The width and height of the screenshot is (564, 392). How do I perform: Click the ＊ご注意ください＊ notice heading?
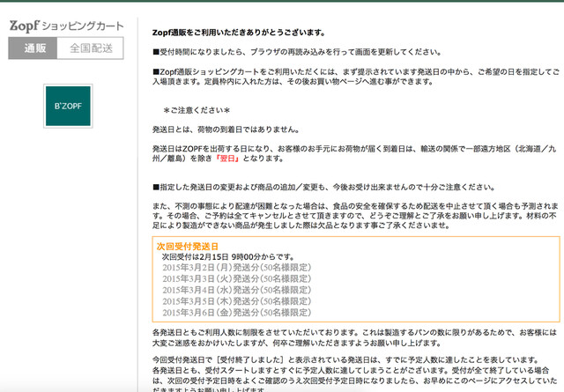click(x=197, y=110)
